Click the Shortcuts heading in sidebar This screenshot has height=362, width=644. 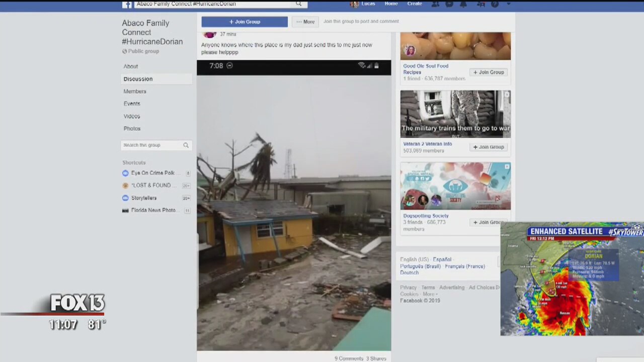tap(134, 162)
